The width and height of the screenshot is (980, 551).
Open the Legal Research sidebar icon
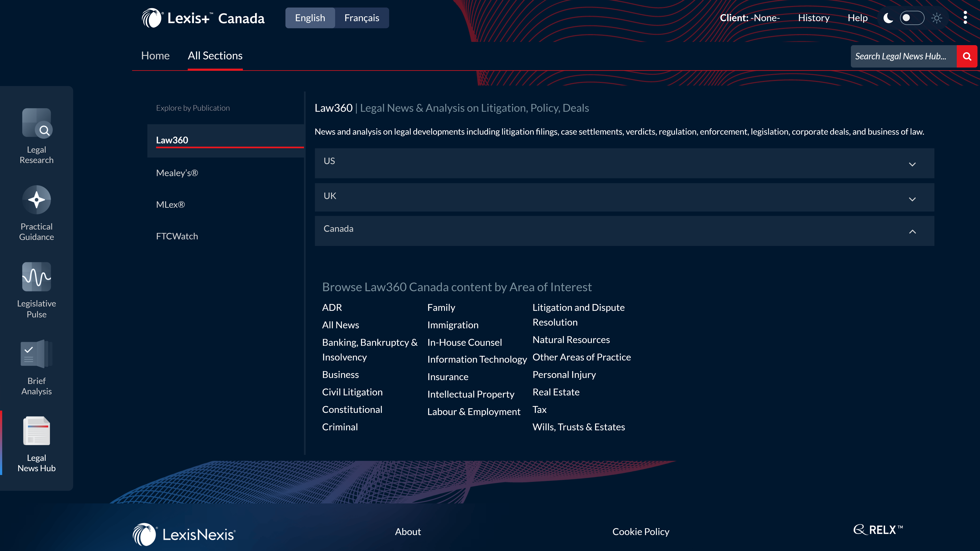36,123
